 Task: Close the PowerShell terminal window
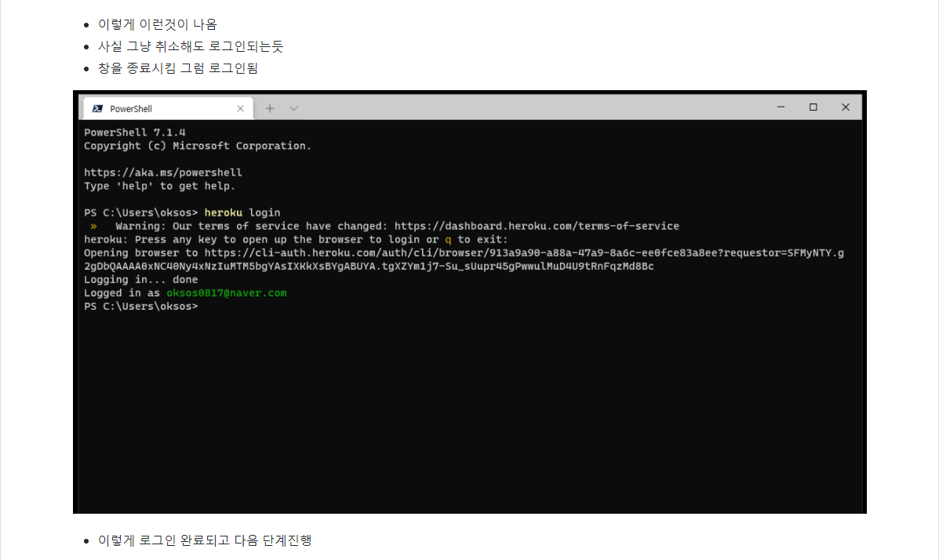(x=846, y=107)
